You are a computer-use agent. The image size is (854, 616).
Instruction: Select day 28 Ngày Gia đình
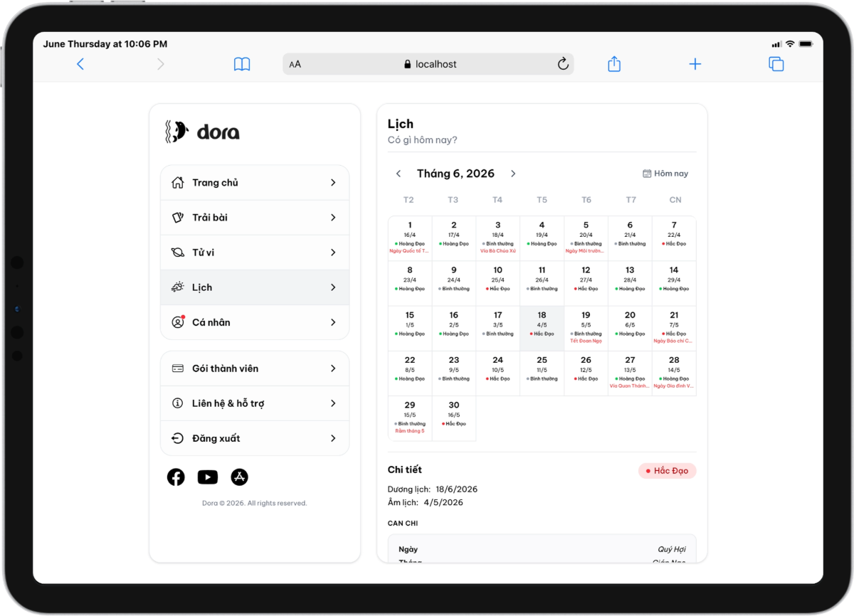[674, 373]
